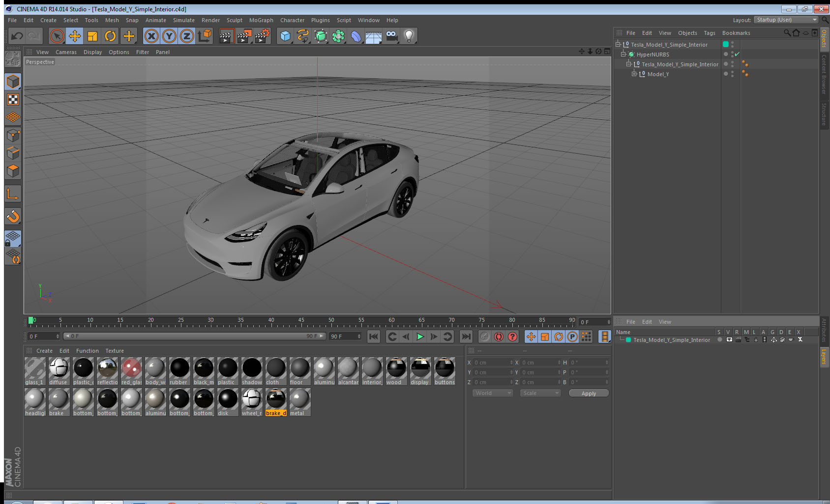Go to the start of animation
Image resolution: width=830 pixels, height=504 pixels.
click(x=374, y=336)
